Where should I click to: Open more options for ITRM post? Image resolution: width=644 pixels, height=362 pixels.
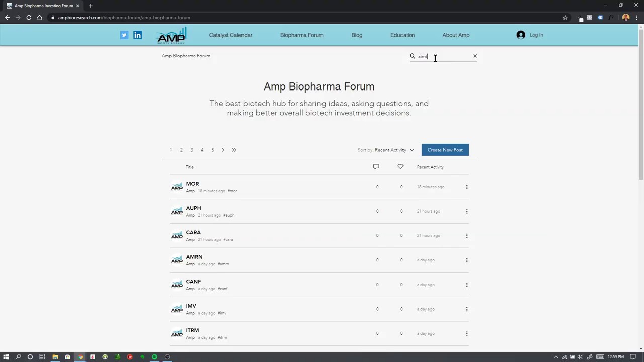coord(466,334)
